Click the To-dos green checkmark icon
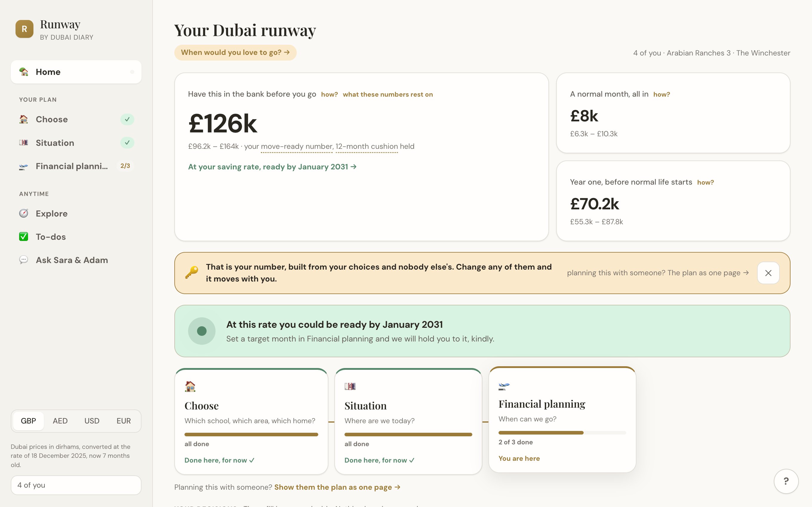Viewport: 812px width, 507px height. click(24, 237)
